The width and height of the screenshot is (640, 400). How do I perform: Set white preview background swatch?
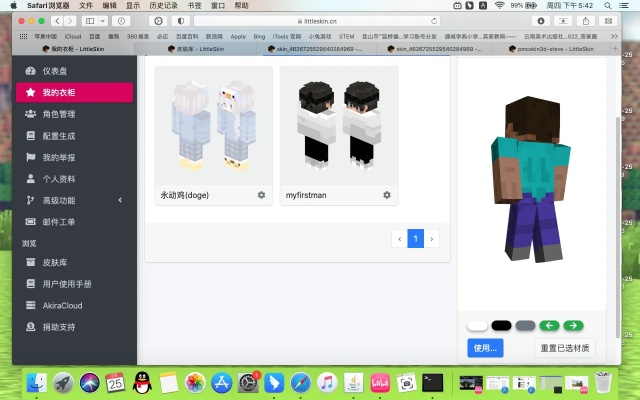coord(477,326)
